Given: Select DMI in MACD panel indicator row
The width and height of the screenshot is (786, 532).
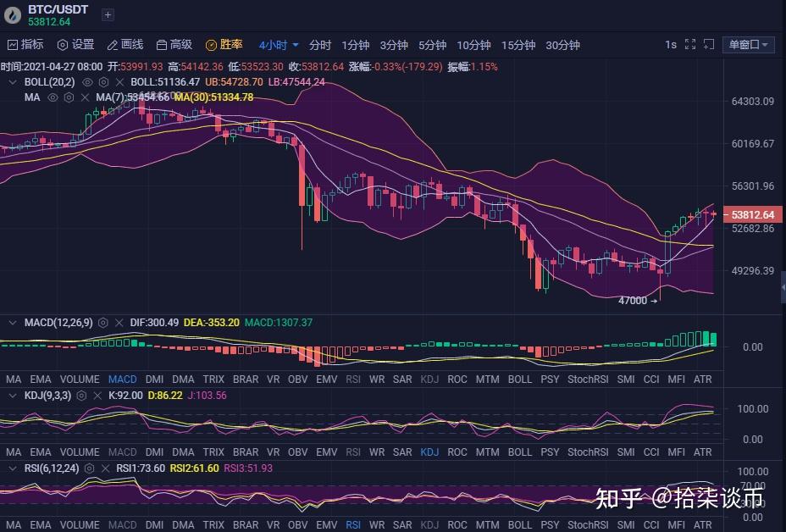Looking at the screenshot, I should point(154,379).
